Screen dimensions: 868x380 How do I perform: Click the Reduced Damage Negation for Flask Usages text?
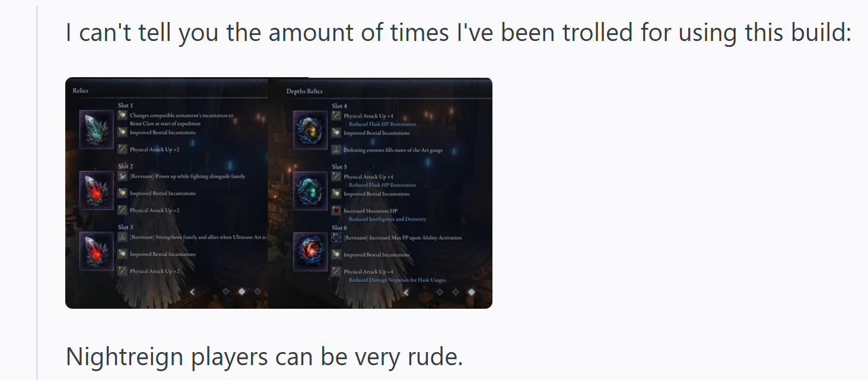click(x=397, y=280)
